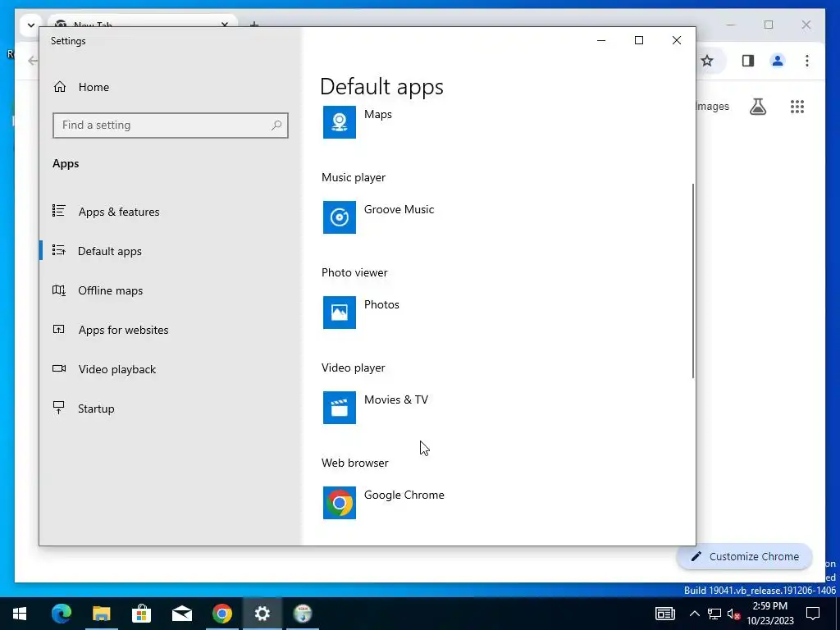Open Chrome tab search dropdown arrow
Image resolution: width=840 pixels, height=630 pixels.
coord(30,25)
